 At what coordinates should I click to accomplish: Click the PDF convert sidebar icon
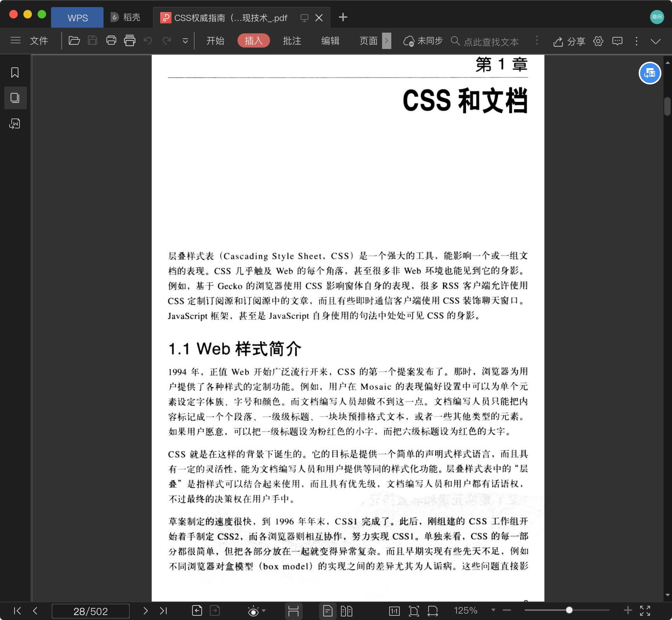click(15, 123)
